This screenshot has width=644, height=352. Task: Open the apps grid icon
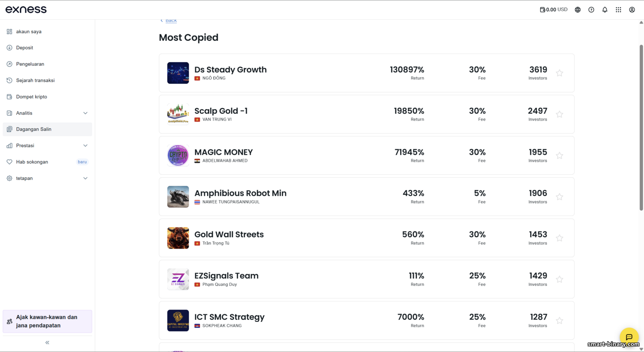618,9
